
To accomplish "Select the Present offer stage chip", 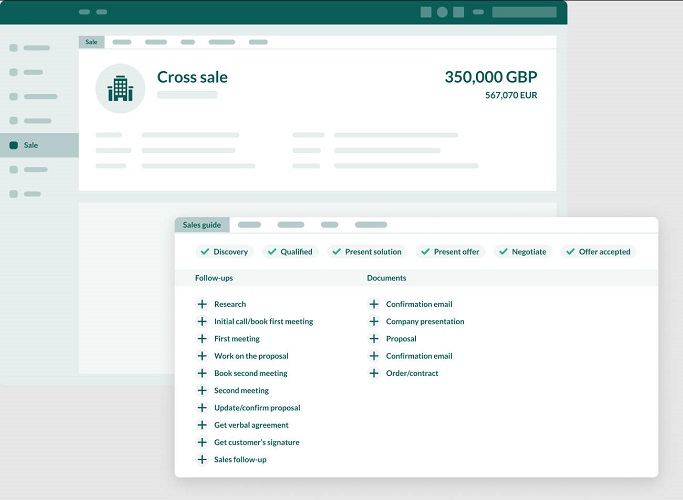I will [x=450, y=252].
